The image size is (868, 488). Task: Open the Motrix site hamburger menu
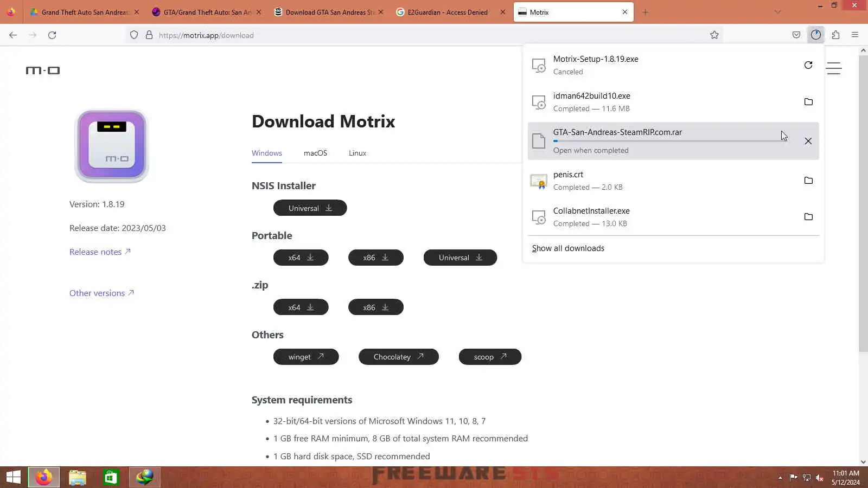click(x=834, y=68)
